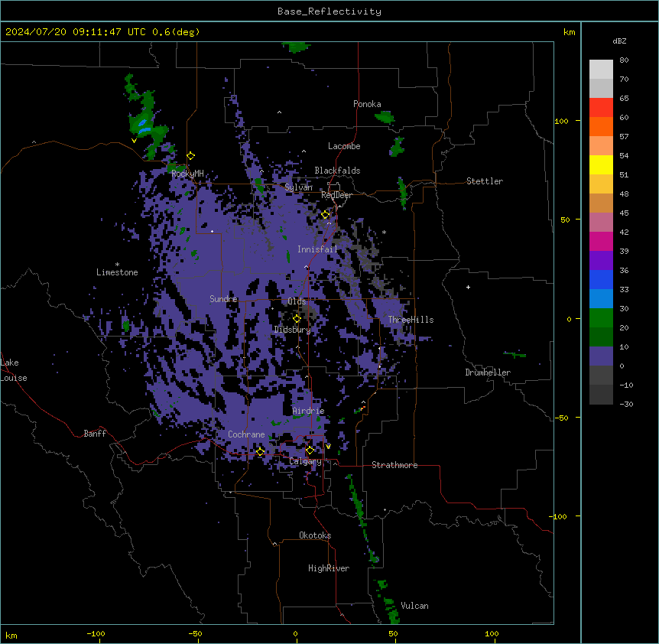Click the white plus marker north of Drumheller
Viewport: 659px width, 644px height.
468,287
